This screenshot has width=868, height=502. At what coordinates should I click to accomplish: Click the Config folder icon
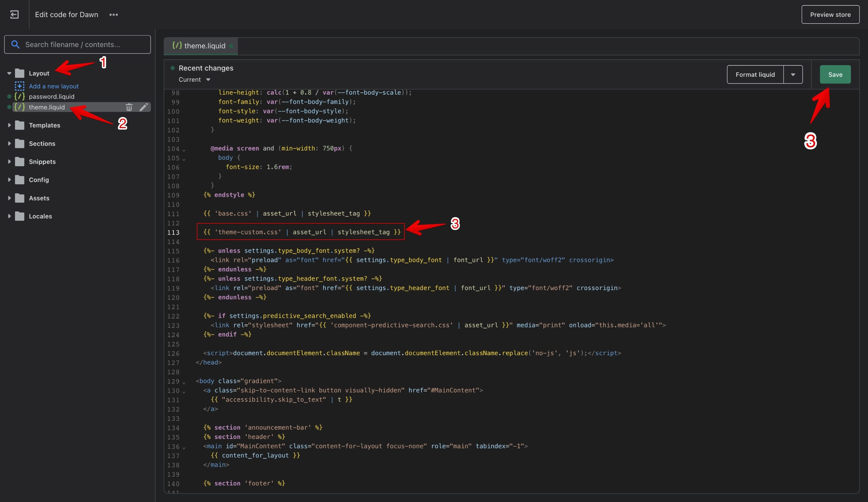coord(20,179)
